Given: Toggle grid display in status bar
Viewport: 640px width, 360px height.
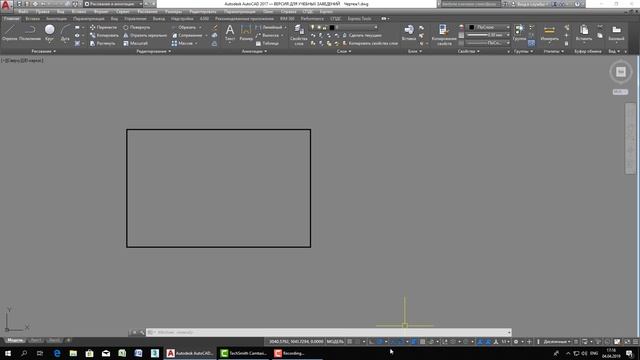Looking at the screenshot, I should tap(350, 342).
